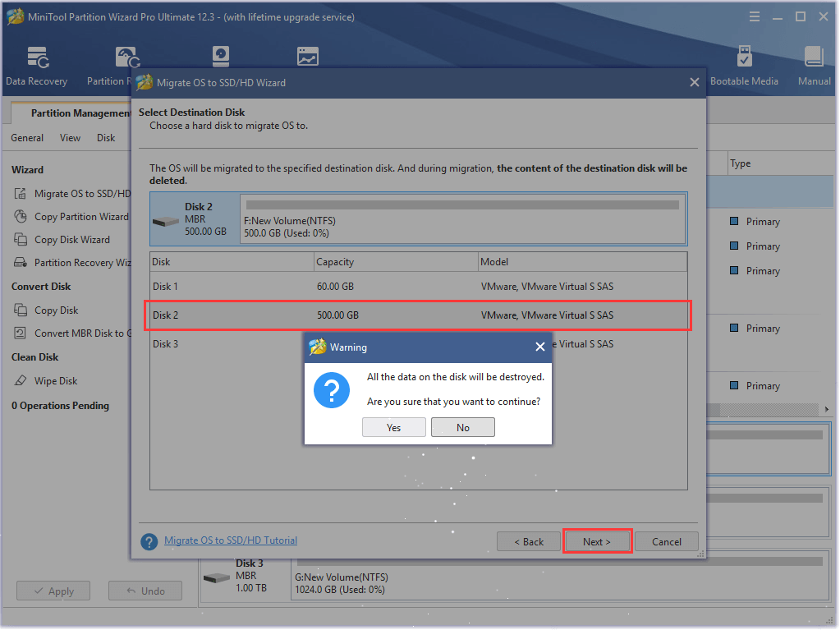
Task: Click the Model column header
Action: [582, 262]
